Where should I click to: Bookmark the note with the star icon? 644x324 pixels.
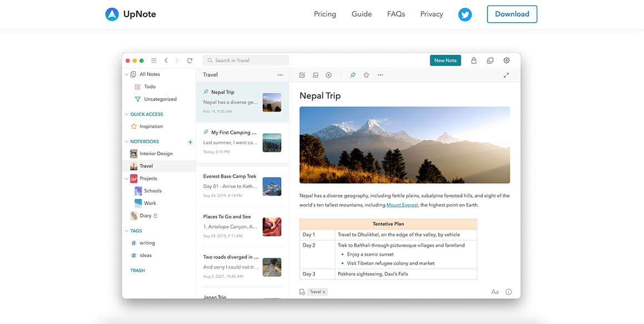click(x=366, y=75)
